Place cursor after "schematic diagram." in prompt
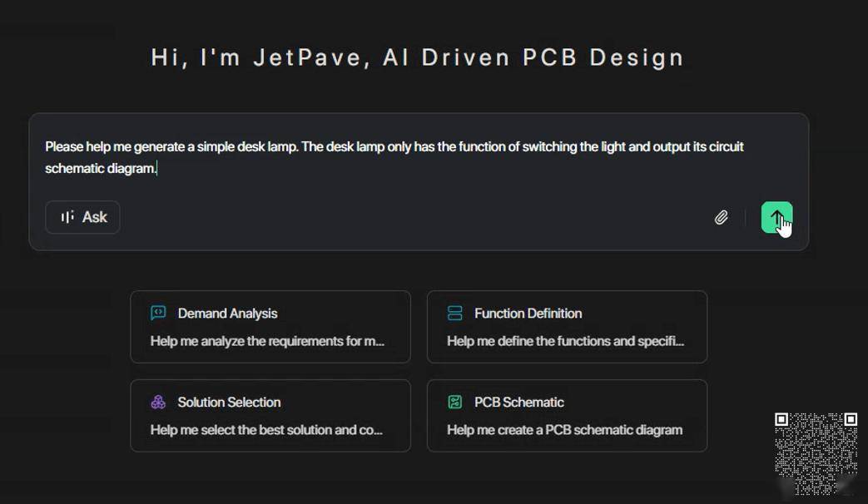 click(157, 169)
